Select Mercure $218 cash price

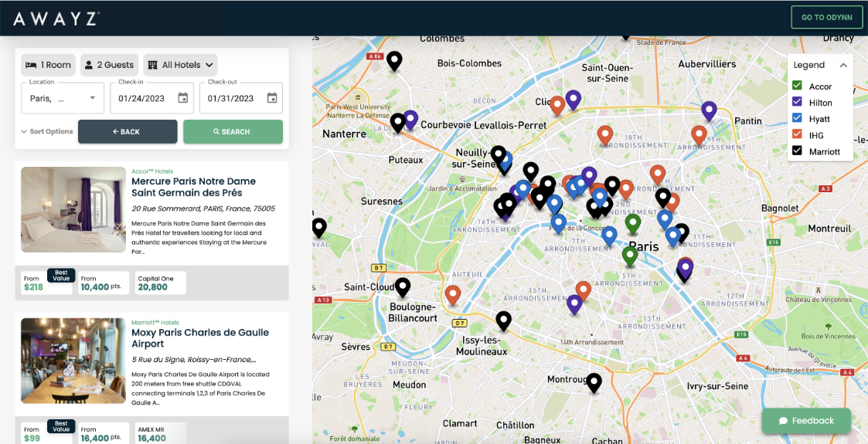point(46,283)
